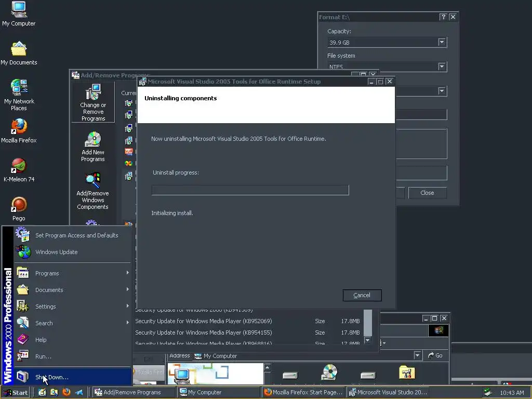Open My Network Places desktop icon
Viewport: 532px width, 399px height.
[x=19, y=95]
